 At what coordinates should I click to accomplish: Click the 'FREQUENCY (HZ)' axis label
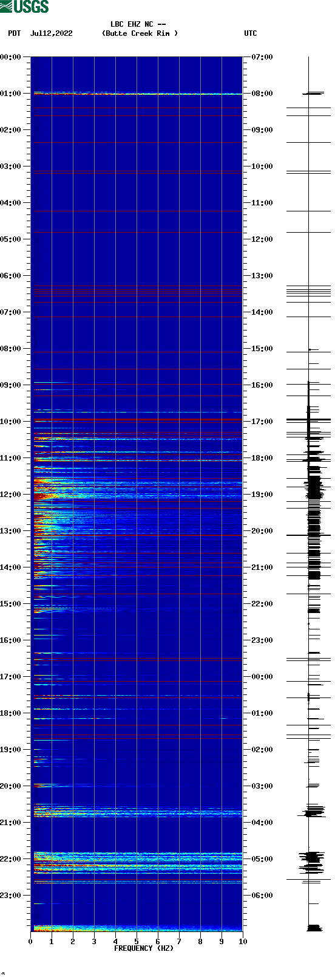point(144,948)
